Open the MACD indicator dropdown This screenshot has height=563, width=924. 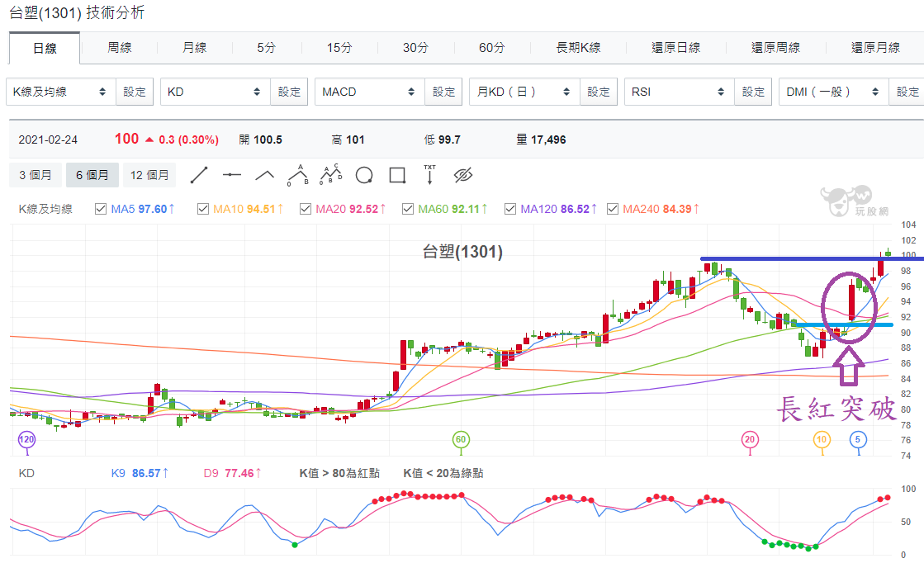pos(370,92)
